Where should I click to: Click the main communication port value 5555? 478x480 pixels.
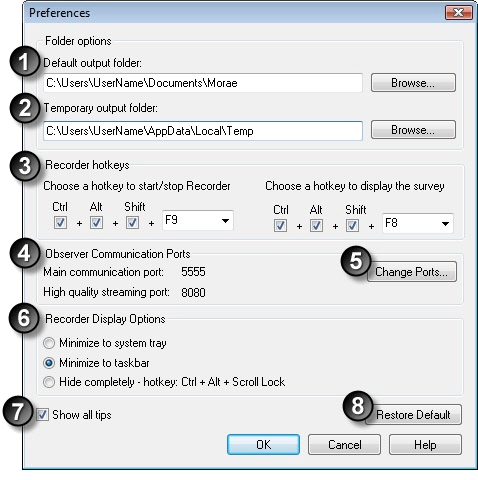tap(193, 272)
